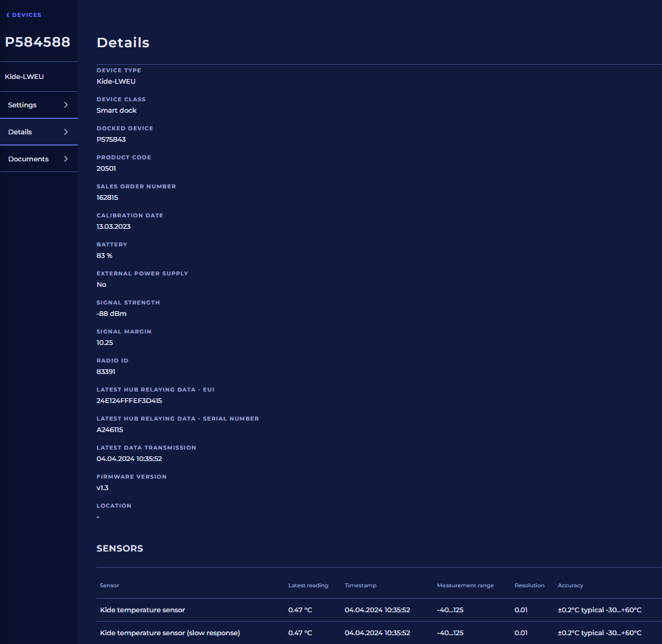Select the Kide temperature sensor row
The width and height of the screenshot is (662, 644).
(x=143, y=610)
